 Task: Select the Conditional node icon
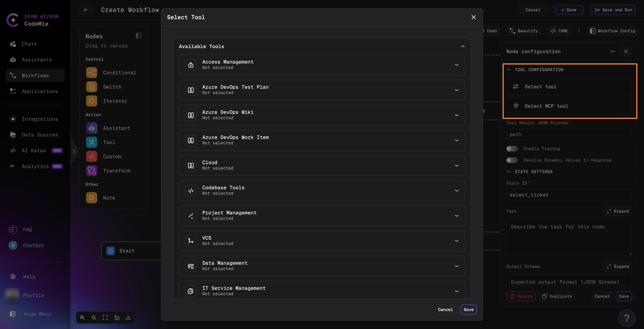tap(91, 72)
